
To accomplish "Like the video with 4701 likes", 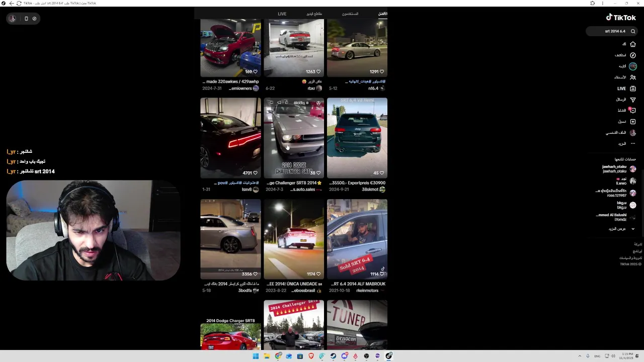I will pyautogui.click(x=255, y=173).
